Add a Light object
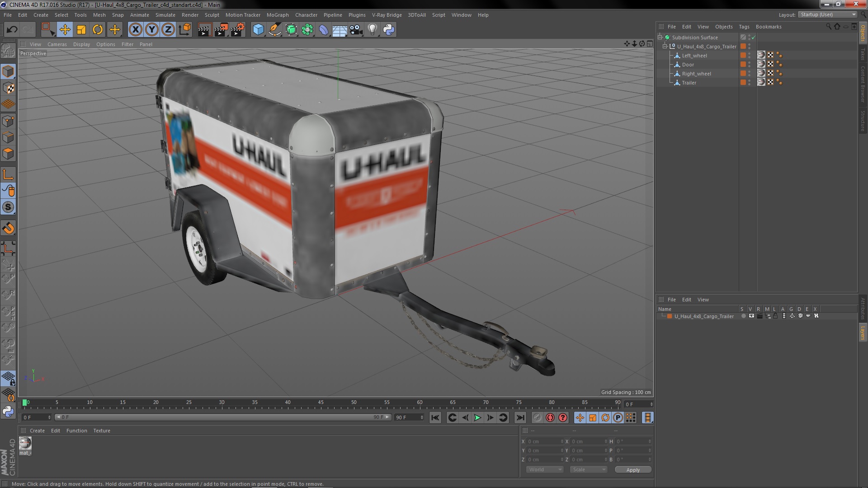Image resolution: width=868 pixels, height=488 pixels. coord(373,30)
